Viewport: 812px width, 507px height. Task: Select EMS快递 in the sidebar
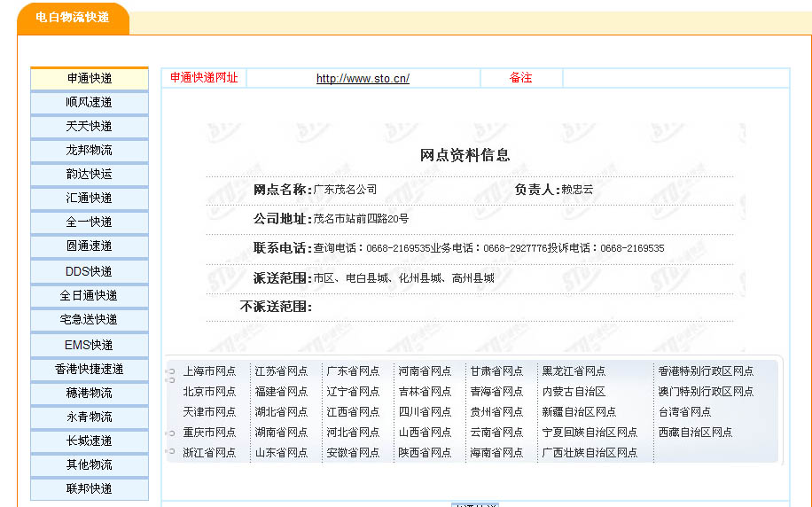click(x=89, y=345)
